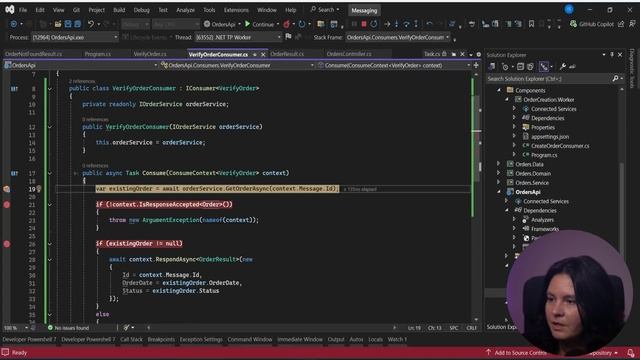Open the Thread dropdown .NET TP Worker
The image size is (640, 360).
point(238,37)
